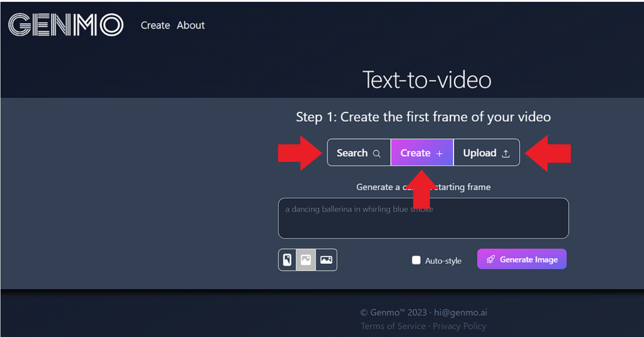Click the Genmo logo

(x=66, y=25)
